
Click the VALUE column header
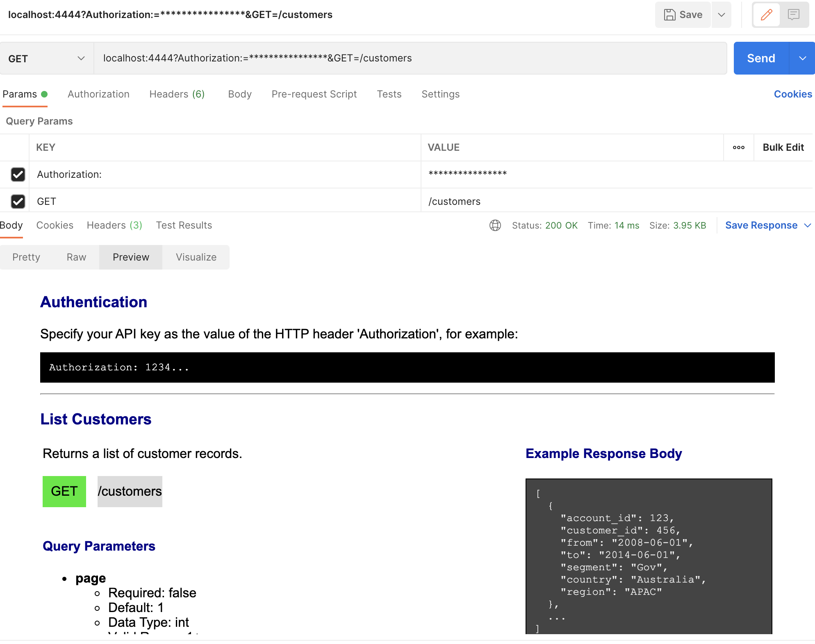coord(444,147)
